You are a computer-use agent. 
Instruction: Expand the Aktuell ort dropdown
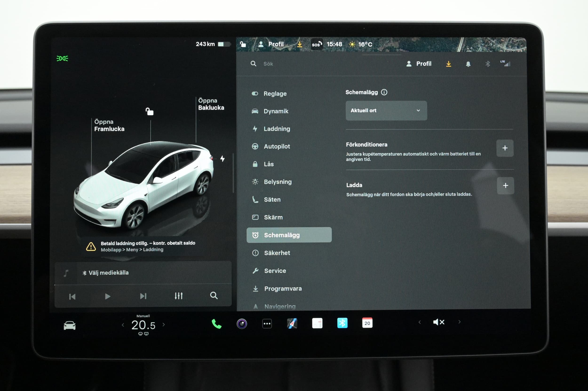386,111
